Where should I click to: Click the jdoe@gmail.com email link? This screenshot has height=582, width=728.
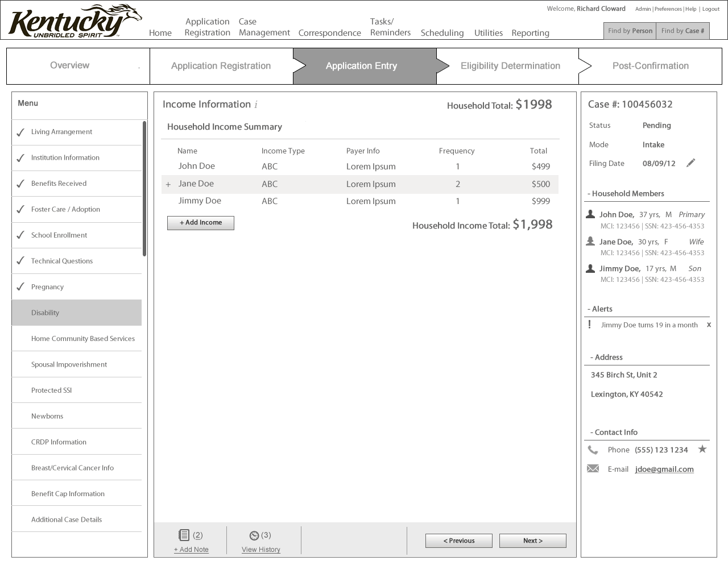click(x=664, y=469)
